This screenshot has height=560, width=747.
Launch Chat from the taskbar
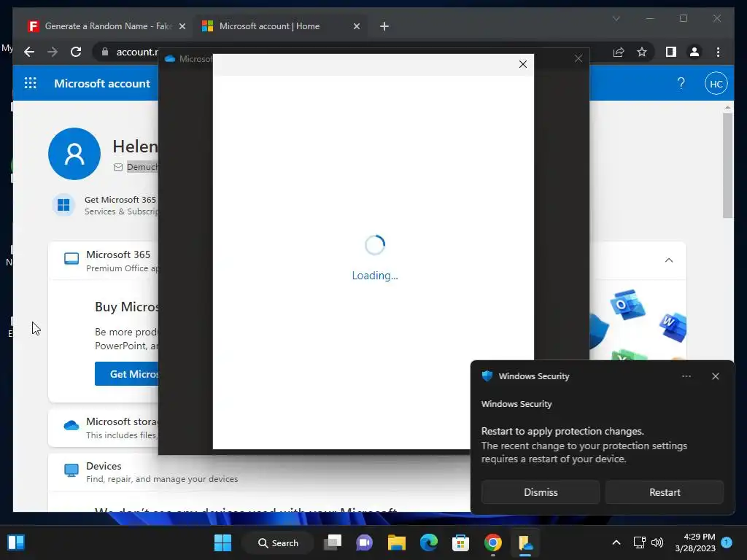click(x=365, y=542)
